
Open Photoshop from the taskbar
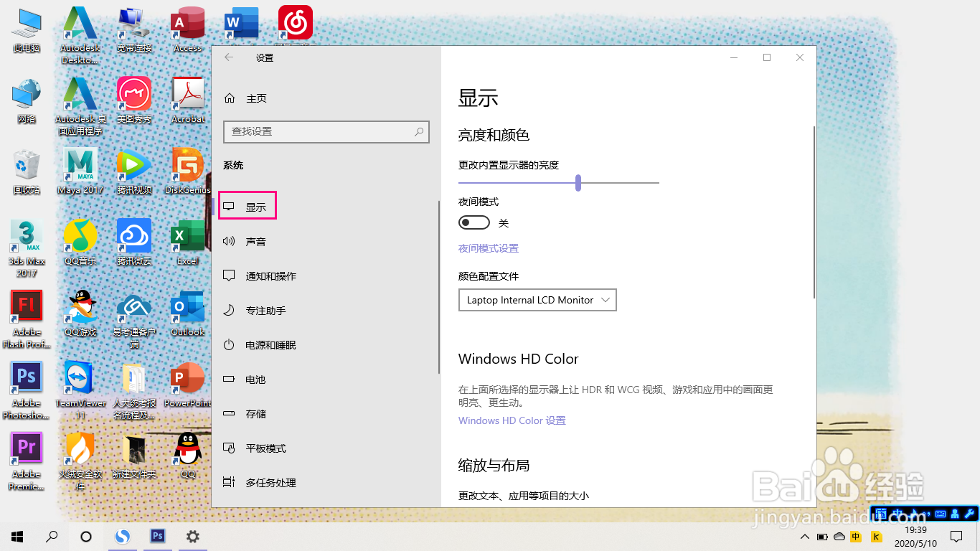point(158,536)
